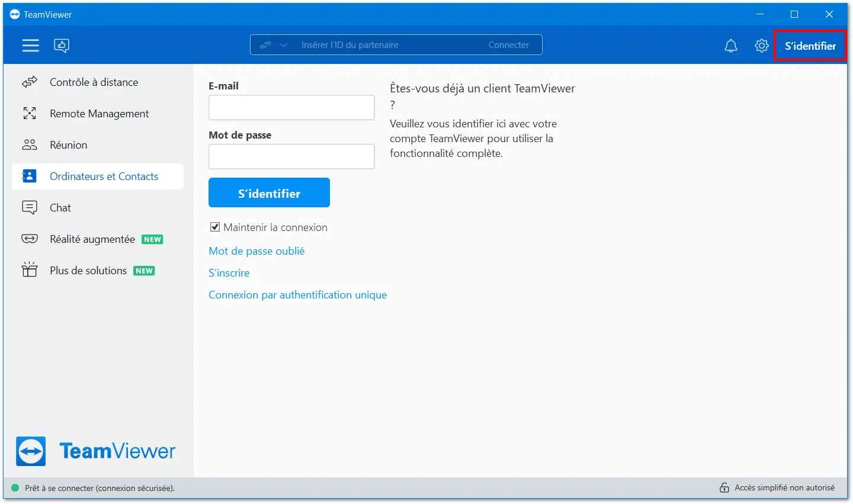Close the TeamViewer window

coord(829,14)
